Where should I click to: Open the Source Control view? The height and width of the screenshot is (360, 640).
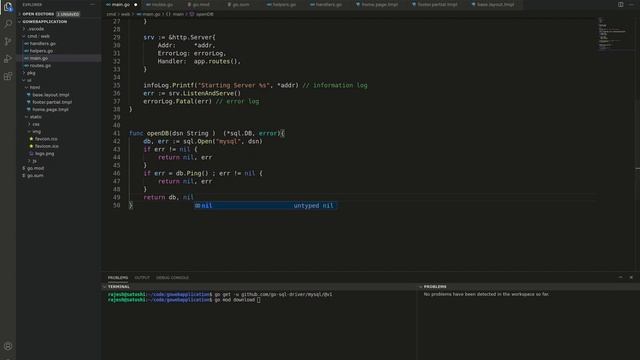point(8,41)
